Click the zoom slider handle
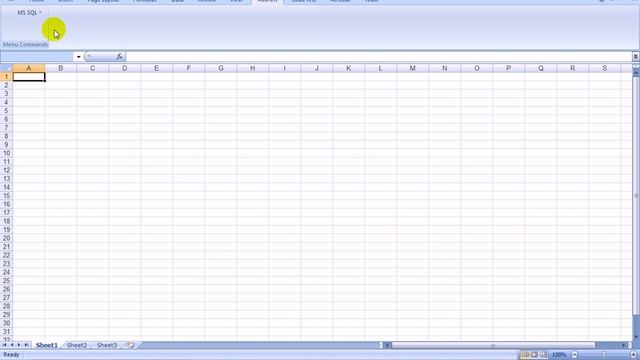Image resolution: width=640 pixels, height=360 pixels. pos(604,355)
